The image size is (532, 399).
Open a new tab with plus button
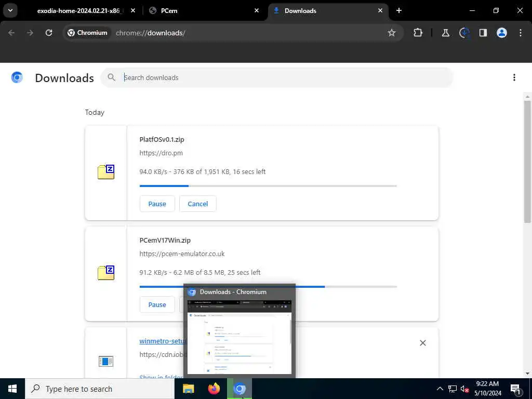coord(399,10)
